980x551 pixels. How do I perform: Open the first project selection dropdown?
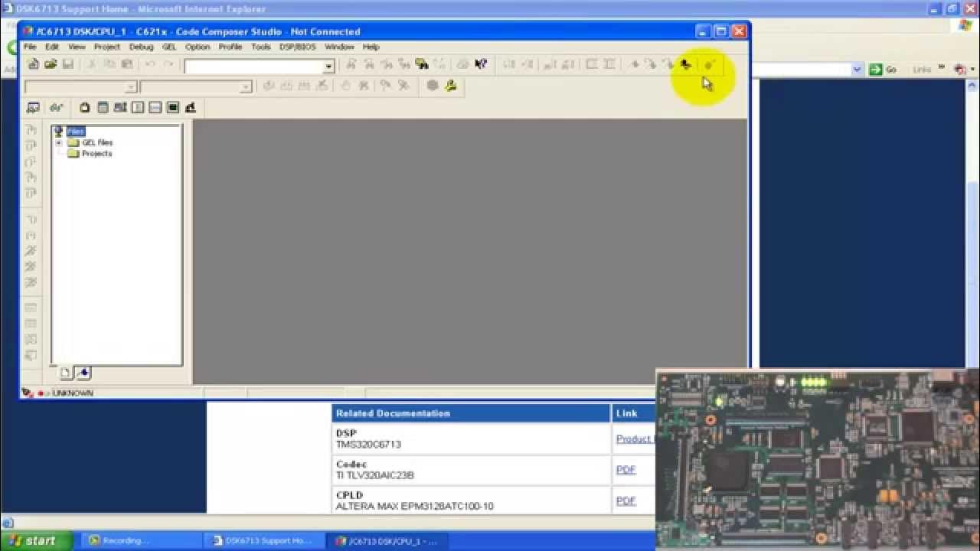coord(131,86)
